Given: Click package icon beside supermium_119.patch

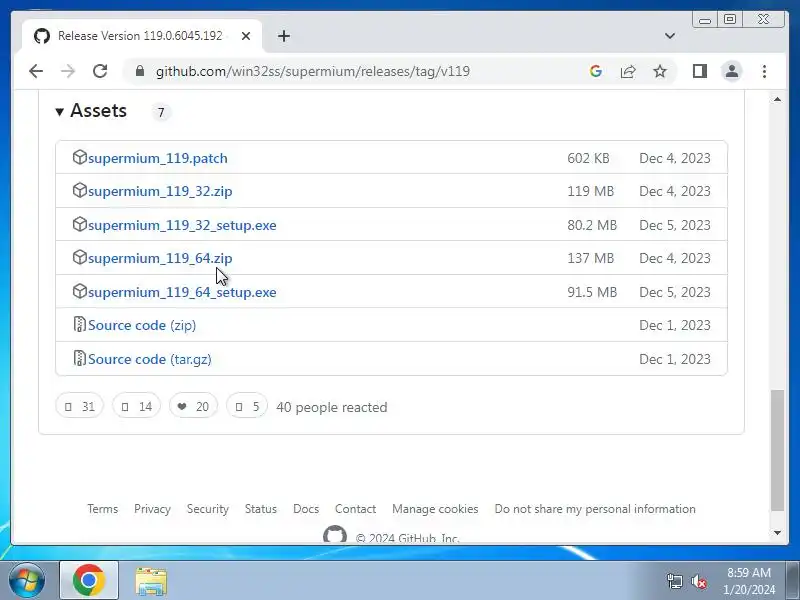Looking at the screenshot, I should 80,157.
